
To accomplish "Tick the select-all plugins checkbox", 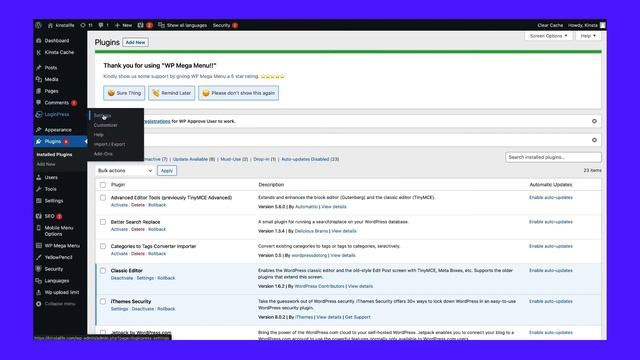I will [x=103, y=185].
